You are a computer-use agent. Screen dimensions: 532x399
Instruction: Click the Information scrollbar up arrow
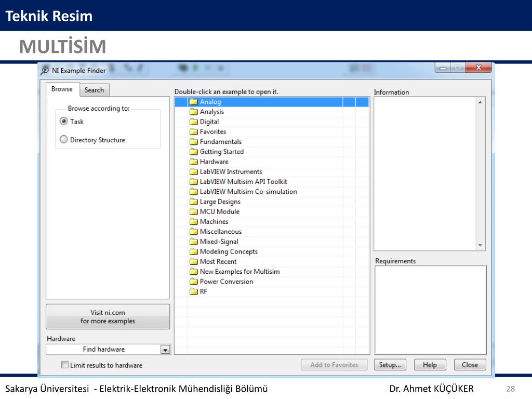pos(480,102)
